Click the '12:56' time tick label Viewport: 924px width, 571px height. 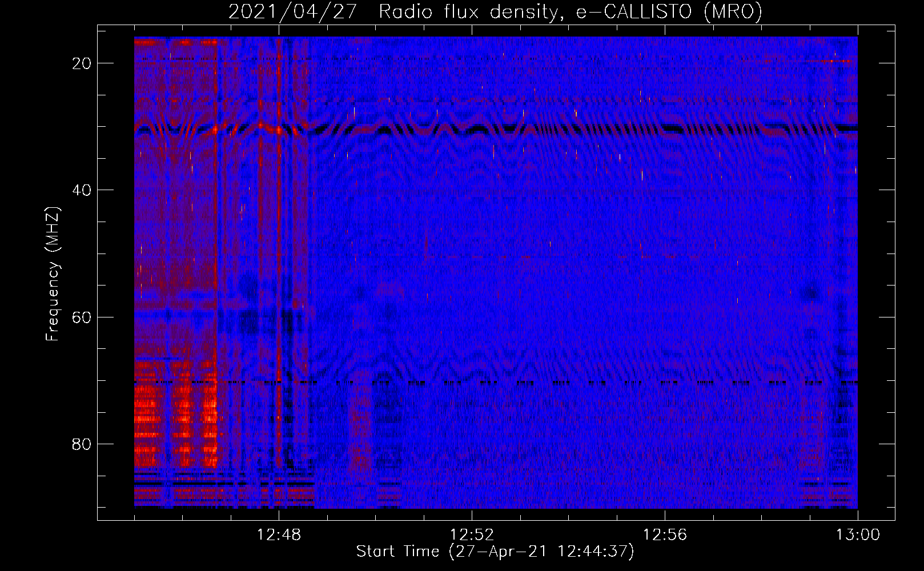click(665, 535)
